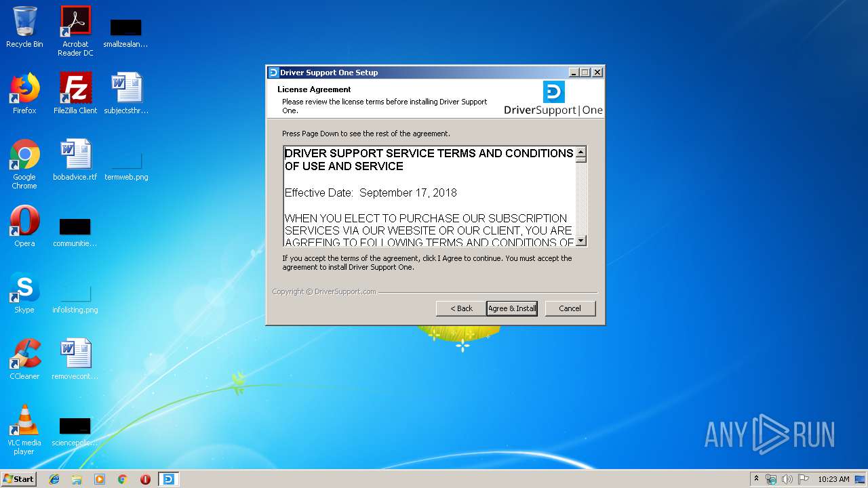
Task: Click Agree & Install button
Action: [x=512, y=308]
